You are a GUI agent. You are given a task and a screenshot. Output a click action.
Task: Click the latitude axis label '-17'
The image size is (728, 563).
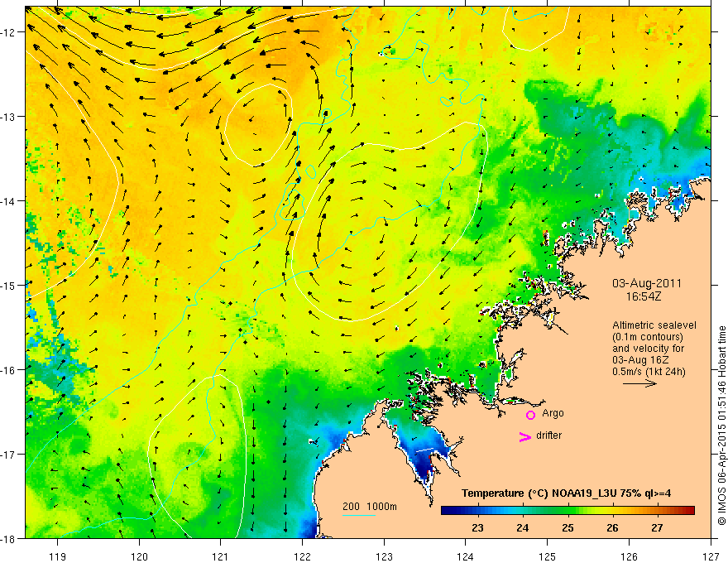coord(9,454)
